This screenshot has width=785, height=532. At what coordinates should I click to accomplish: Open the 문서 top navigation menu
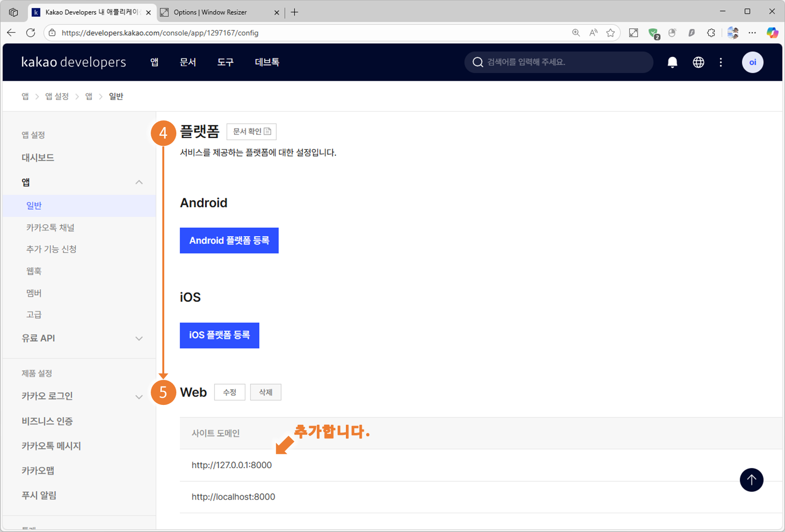click(x=188, y=62)
